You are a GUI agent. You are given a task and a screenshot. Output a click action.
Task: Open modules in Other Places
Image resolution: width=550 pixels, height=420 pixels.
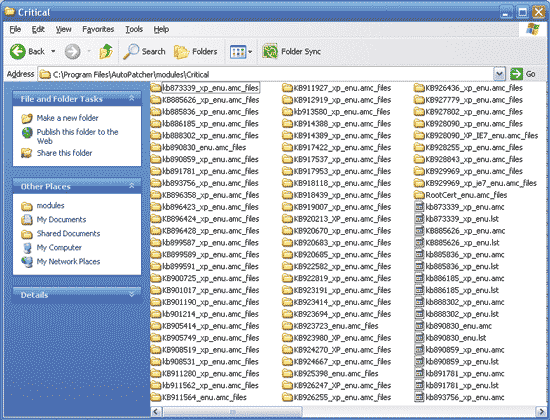pos(51,206)
